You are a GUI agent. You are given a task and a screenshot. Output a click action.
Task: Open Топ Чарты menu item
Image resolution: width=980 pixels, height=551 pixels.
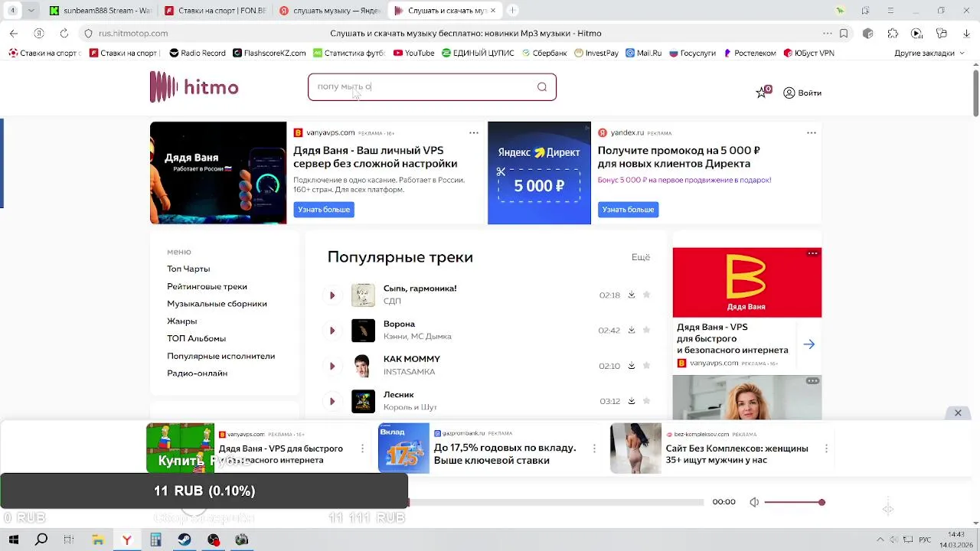tap(188, 269)
